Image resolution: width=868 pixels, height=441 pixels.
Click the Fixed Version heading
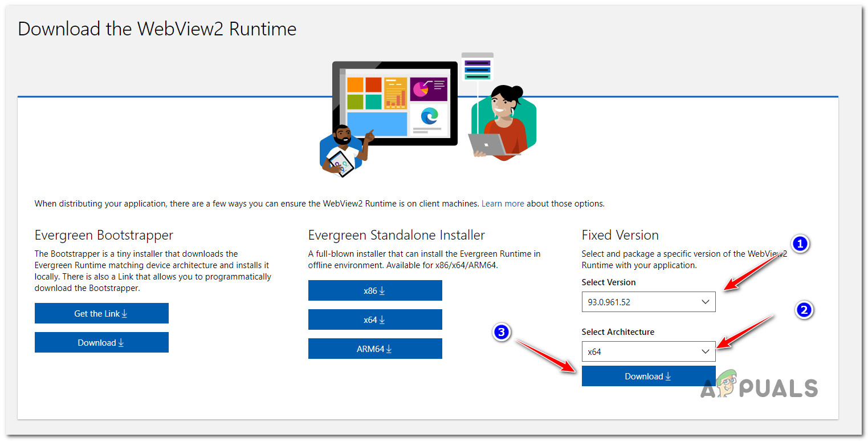[x=620, y=235]
